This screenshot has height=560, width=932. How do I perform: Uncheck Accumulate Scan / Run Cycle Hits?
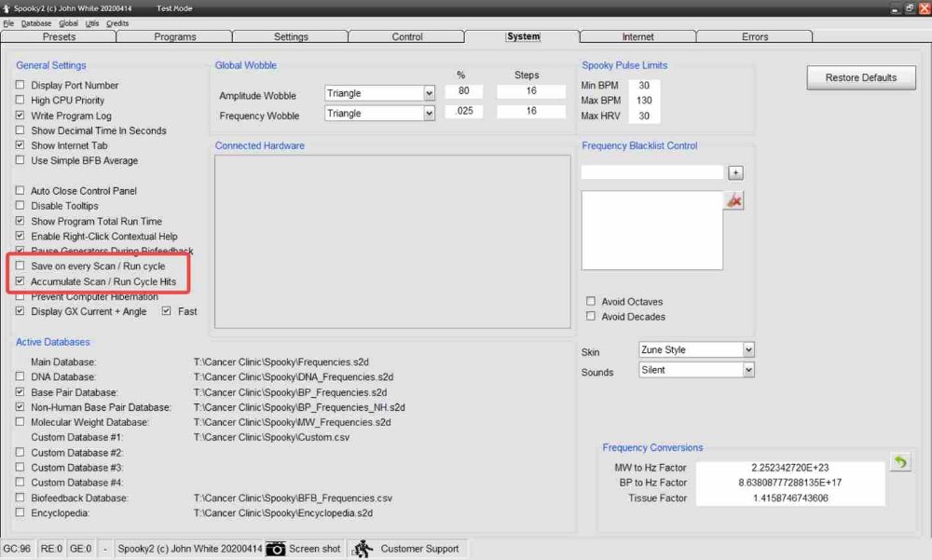tap(21, 281)
